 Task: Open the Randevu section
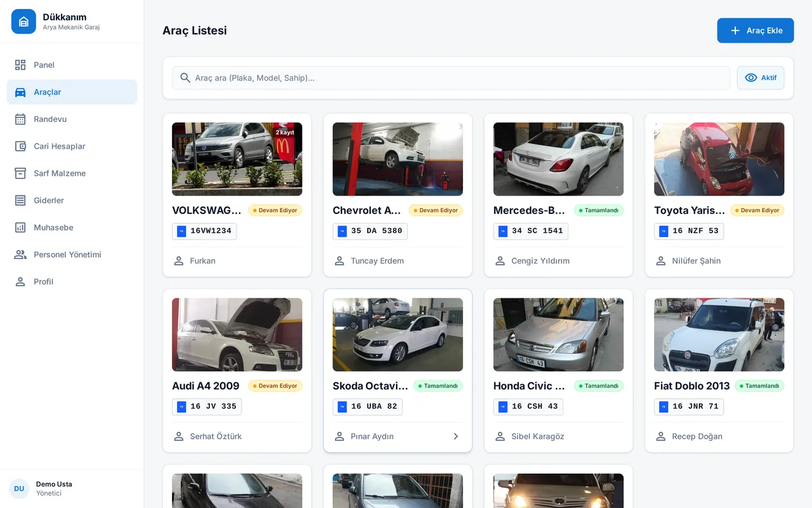(72, 119)
